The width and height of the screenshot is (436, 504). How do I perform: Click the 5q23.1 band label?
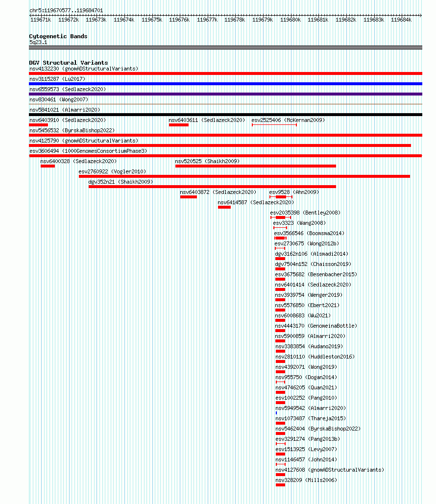tap(38, 43)
